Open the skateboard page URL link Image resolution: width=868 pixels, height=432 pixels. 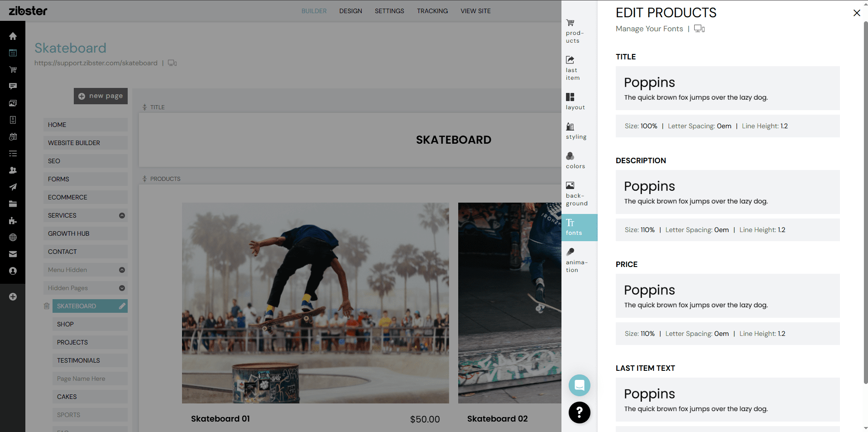point(96,63)
